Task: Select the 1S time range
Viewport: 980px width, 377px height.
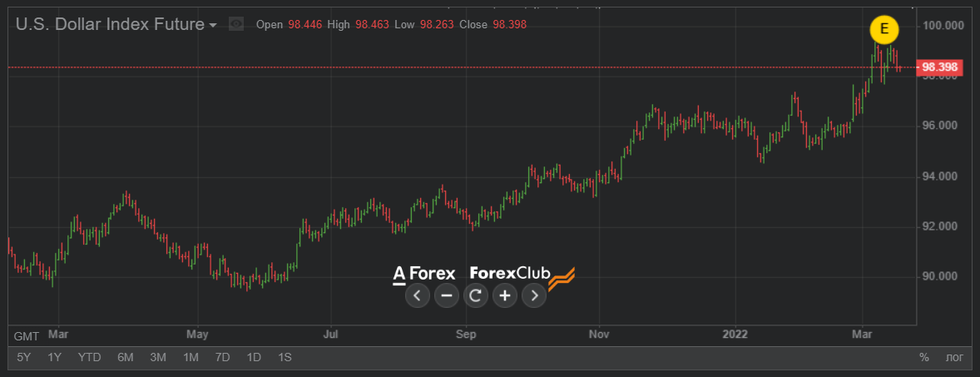Action: pyautogui.click(x=285, y=358)
